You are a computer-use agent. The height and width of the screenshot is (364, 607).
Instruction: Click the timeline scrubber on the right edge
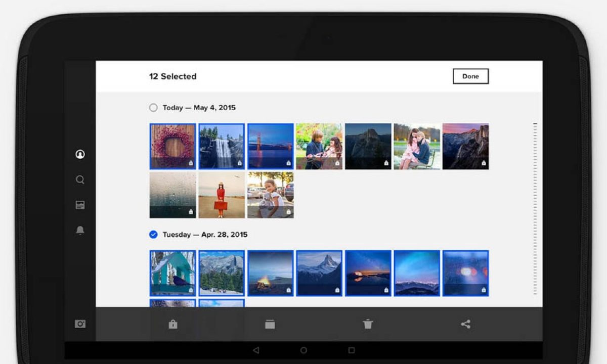[x=535, y=207]
